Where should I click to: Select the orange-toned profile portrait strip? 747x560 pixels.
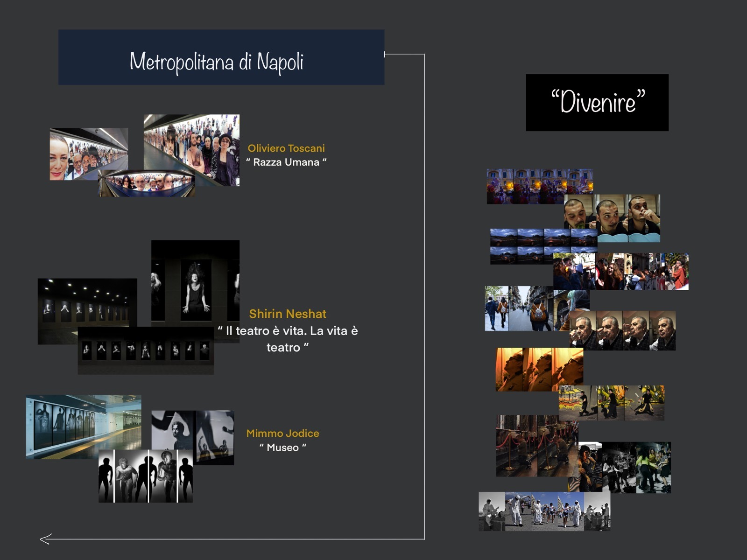[539, 369]
